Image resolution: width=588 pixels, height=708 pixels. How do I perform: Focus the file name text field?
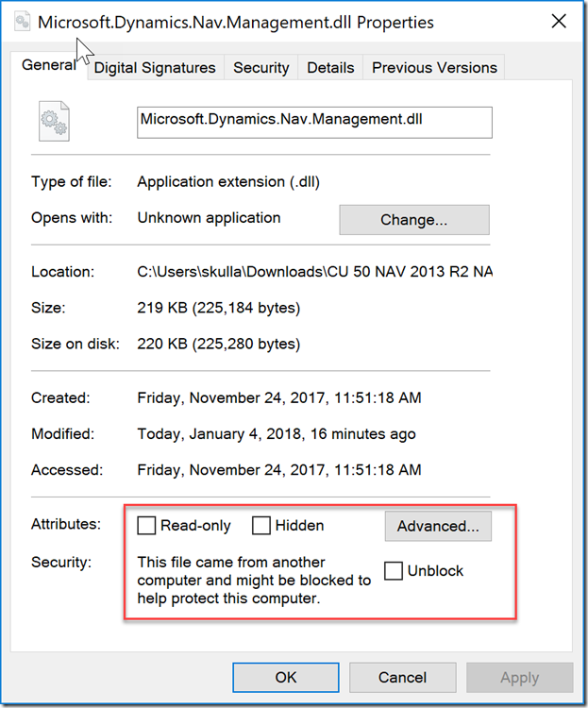click(315, 123)
